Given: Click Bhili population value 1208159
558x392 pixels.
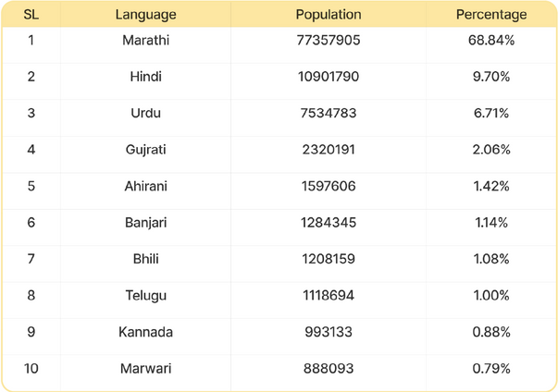Looking at the screenshot, I should pos(329,259).
